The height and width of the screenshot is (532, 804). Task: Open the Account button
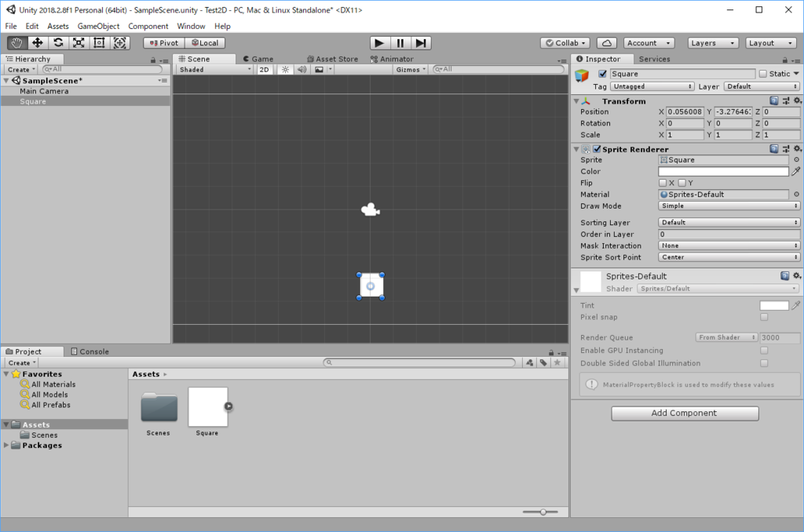[x=649, y=43]
